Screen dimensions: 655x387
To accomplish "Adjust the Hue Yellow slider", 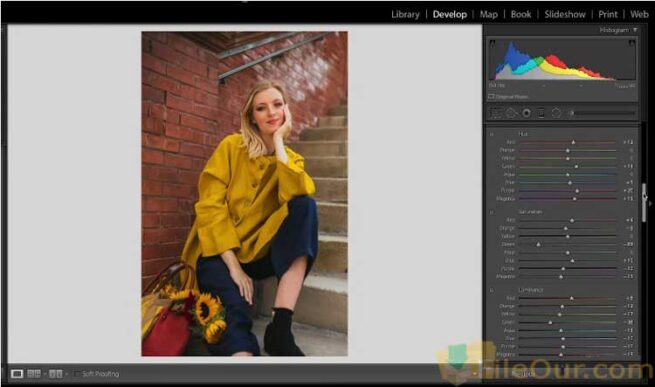I will [x=568, y=158].
